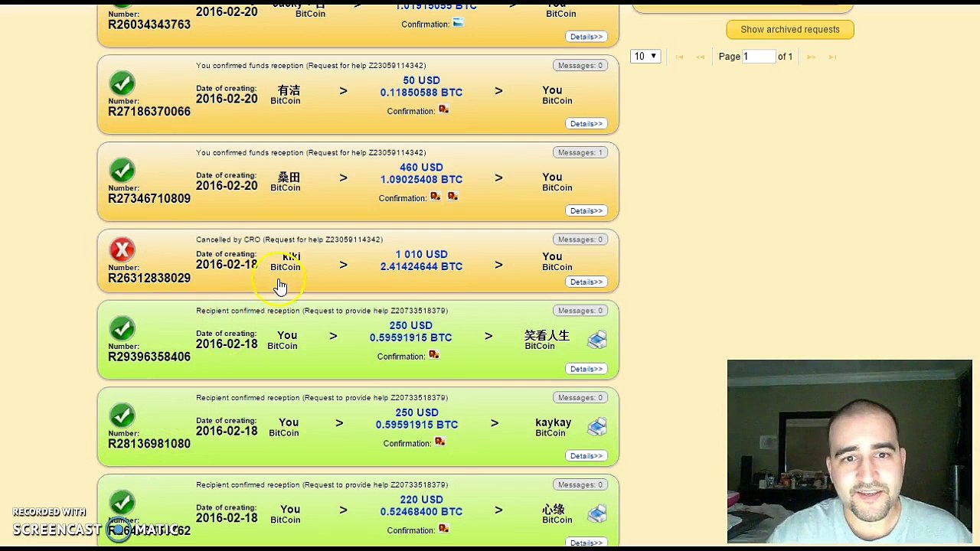
Task: Click Show archived requests button
Action: (x=790, y=29)
